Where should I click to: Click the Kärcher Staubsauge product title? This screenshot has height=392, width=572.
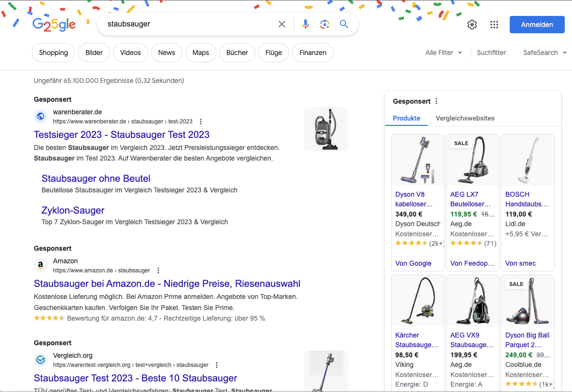point(417,340)
